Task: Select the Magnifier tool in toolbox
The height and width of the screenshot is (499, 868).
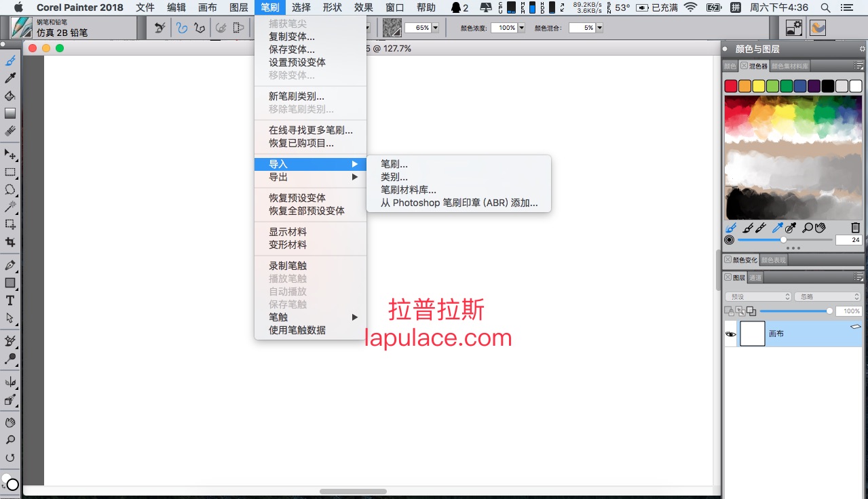Action: point(10,440)
